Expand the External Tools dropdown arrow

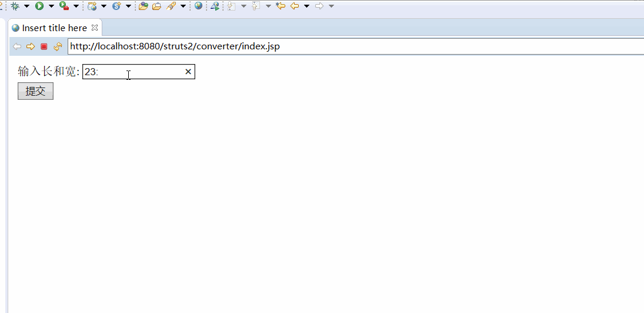[76, 6]
